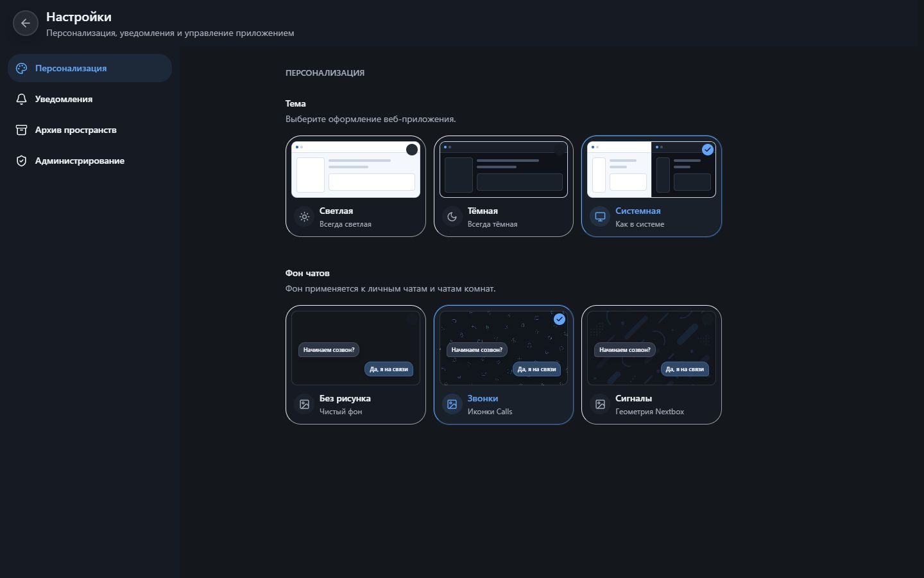Click the Светлая theme preview image
Image resolution: width=924 pixels, height=578 pixels.
point(355,170)
